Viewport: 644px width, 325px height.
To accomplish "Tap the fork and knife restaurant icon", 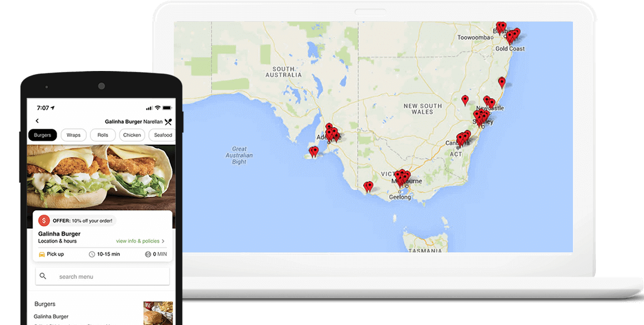I will (168, 122).
